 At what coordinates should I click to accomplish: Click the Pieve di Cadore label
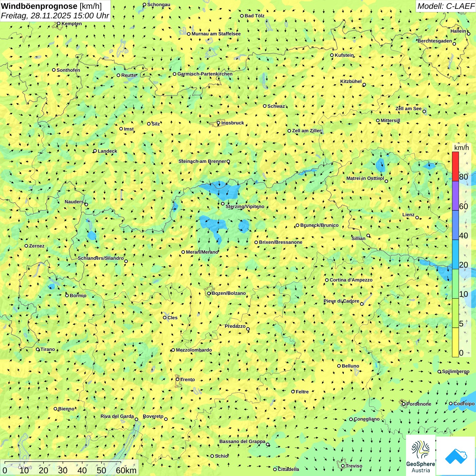click(x=341, y=301)
